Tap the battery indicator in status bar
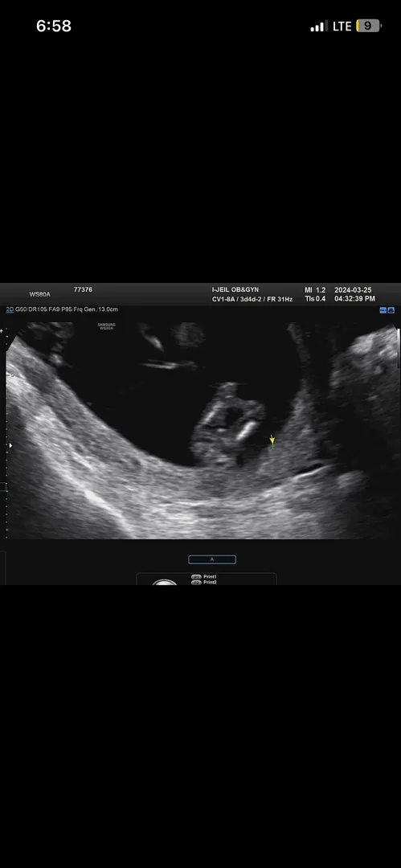Screen dimensions: 401x868 click(x=369, y=26)
